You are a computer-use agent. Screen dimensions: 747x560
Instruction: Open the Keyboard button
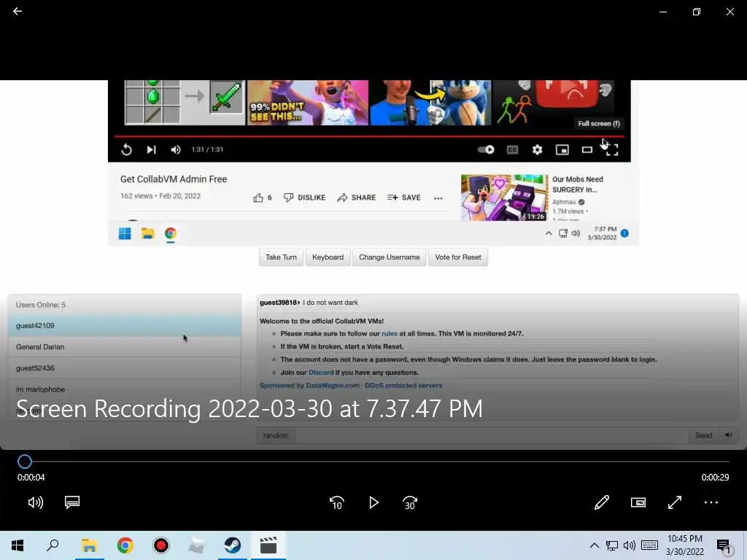pos(328,257)
